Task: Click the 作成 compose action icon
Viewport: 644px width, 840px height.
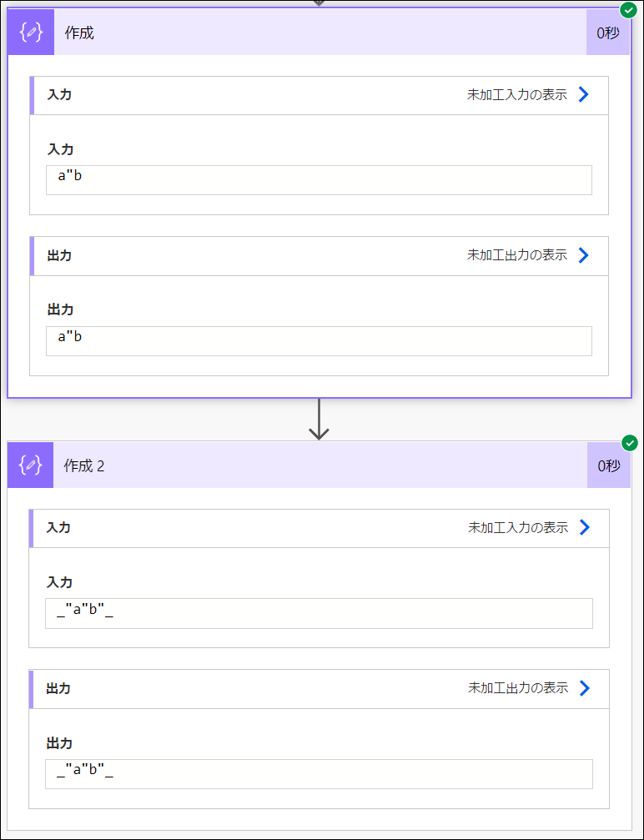Action: click(x=31, y=33)
